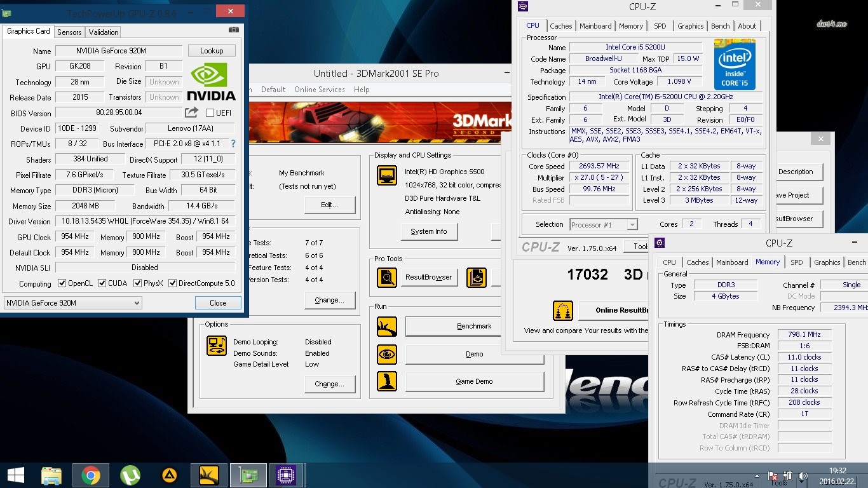Switch to the Validation tab in GPU-Z
The height and width of the screenshot is (488, 868).
[x=104, y=32]
